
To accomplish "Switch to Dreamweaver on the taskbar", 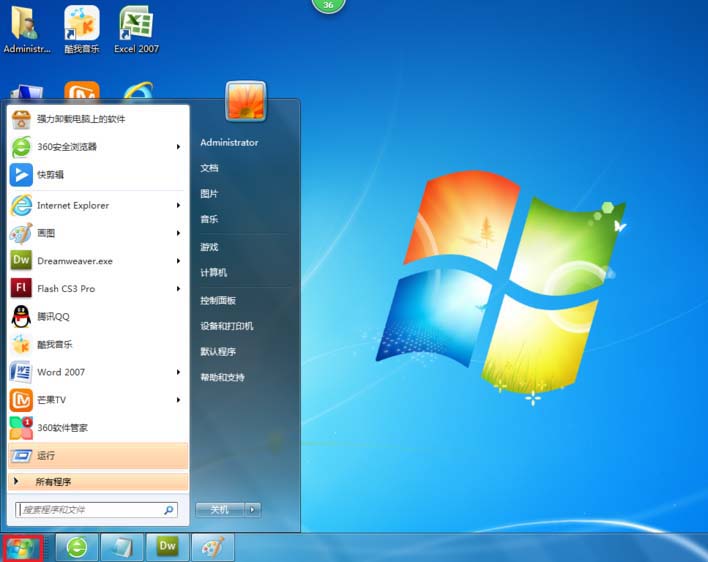I will click(x=167, y=548).
